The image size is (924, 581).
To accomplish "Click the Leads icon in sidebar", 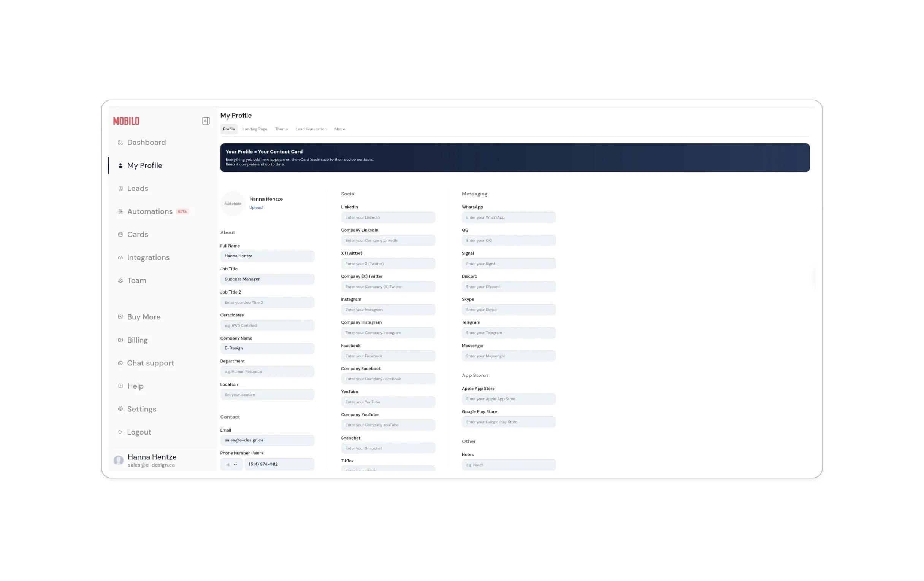I will pos(120,189).
